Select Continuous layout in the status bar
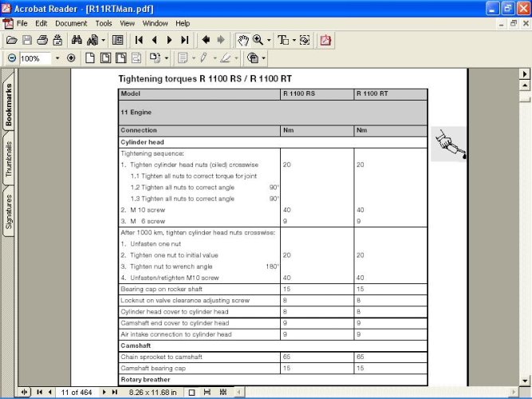Image resolution: width=532 pixels, height=399 pixels. pos(207,393)
